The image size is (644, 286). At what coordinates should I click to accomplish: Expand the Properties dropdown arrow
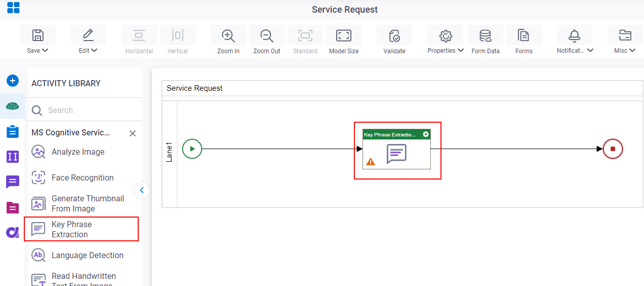[461, 50]
